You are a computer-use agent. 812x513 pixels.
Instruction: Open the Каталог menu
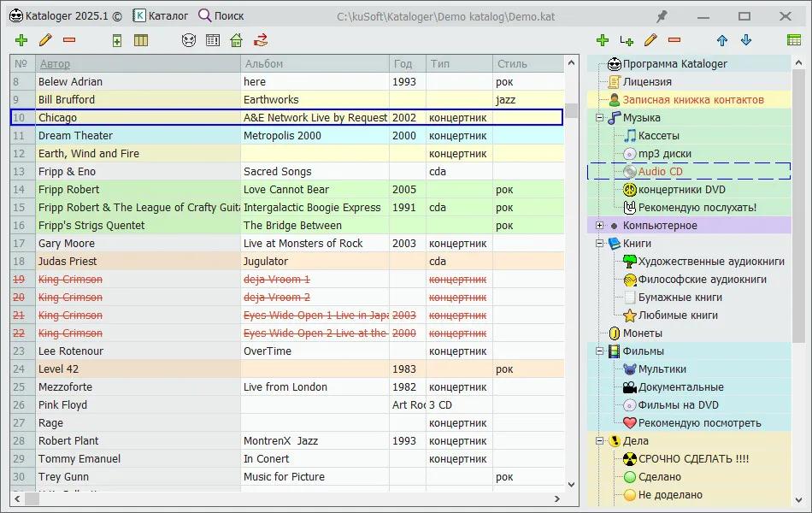[161, 15]
